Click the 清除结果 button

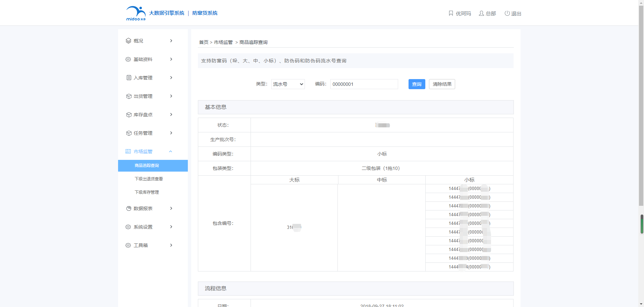[x=442, y=84]
